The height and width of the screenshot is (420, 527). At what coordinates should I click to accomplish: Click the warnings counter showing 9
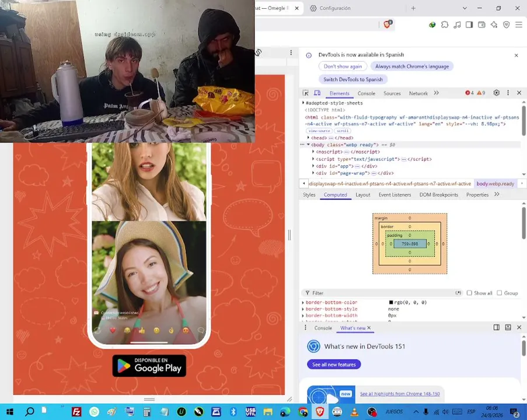click(481, 93)
